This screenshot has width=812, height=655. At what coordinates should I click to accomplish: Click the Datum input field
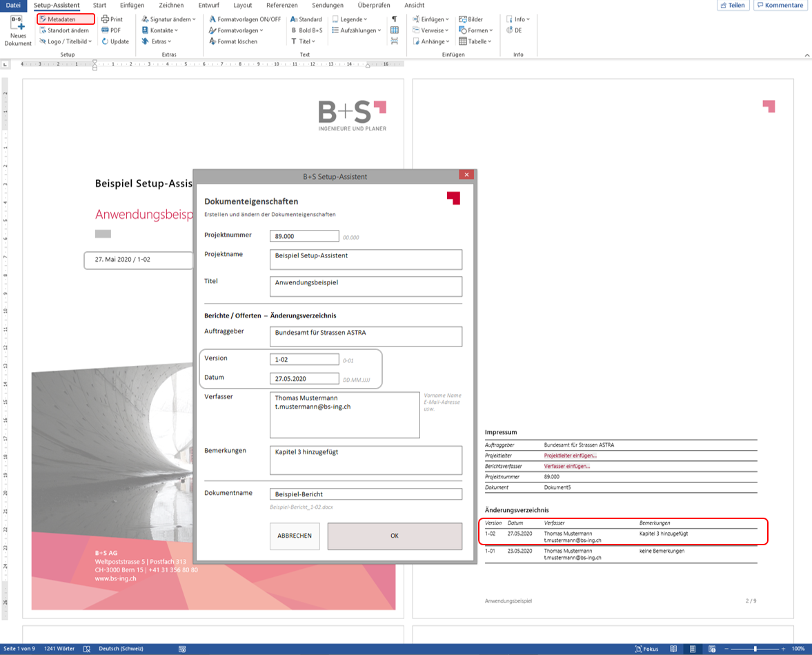(x=304, y=378)
